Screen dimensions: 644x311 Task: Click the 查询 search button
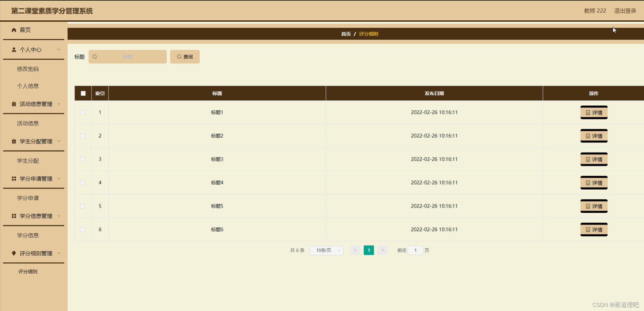(x=185, y=57)
